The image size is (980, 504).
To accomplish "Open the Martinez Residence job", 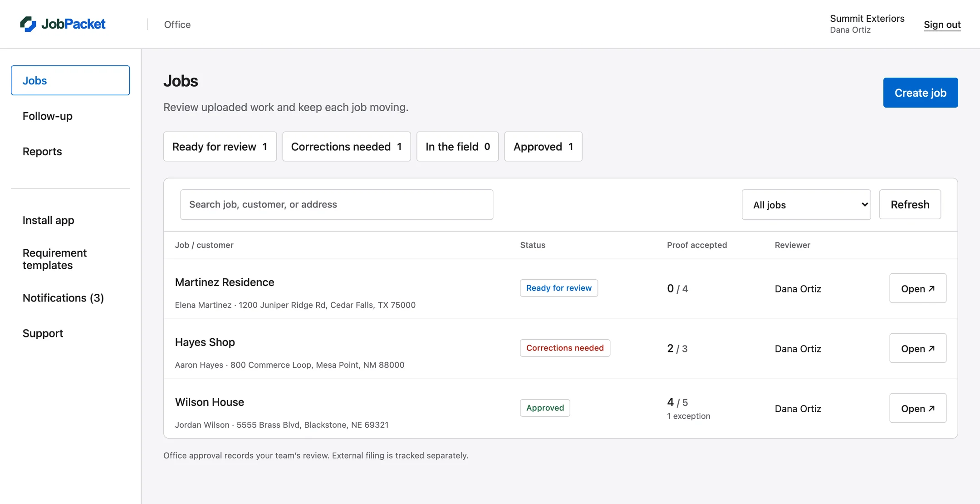I will point(918,288).
